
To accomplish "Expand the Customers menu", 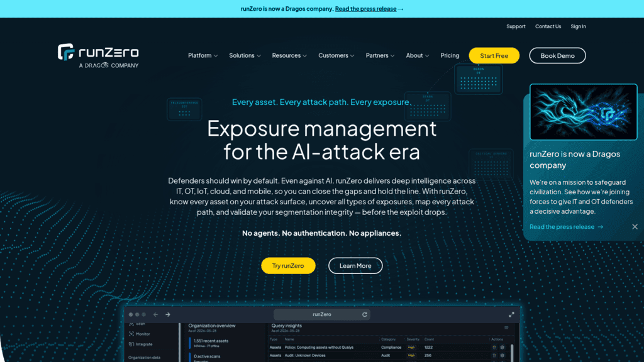I will 336,55.
